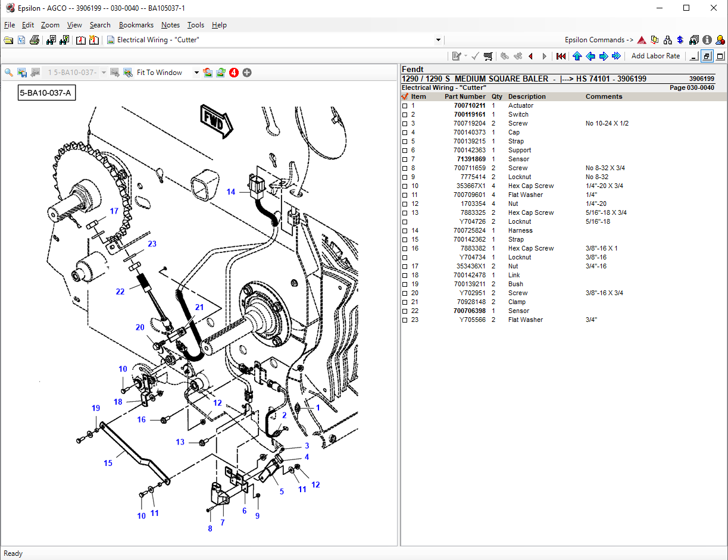The width and height of the screenshot is (728, 560).
Task: Click the new bookmark book with star icon
Action: point(94,40)
